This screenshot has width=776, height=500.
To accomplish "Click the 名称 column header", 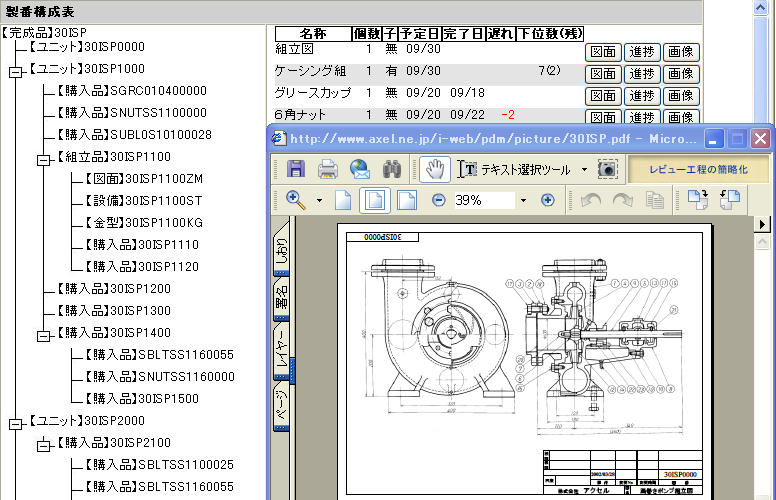I will (313, 34).
